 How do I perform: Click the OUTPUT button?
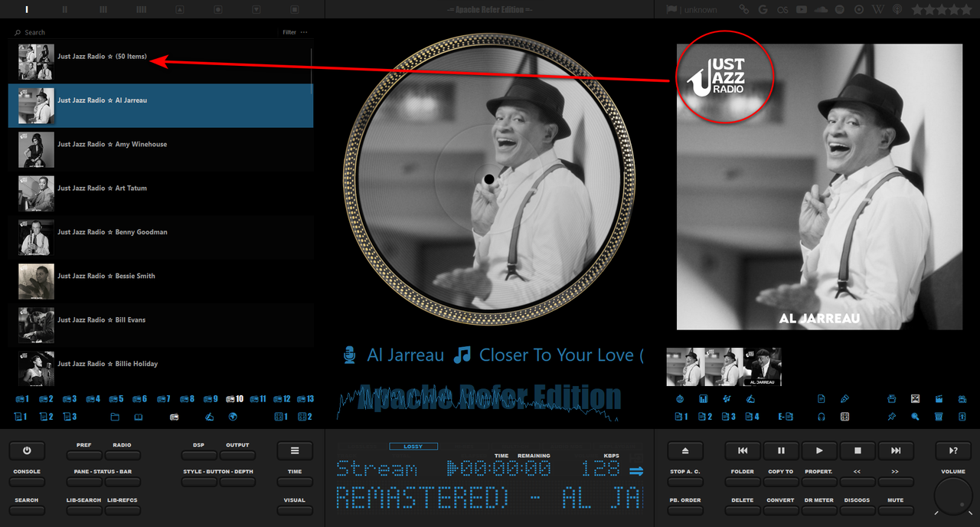(237, 455)
